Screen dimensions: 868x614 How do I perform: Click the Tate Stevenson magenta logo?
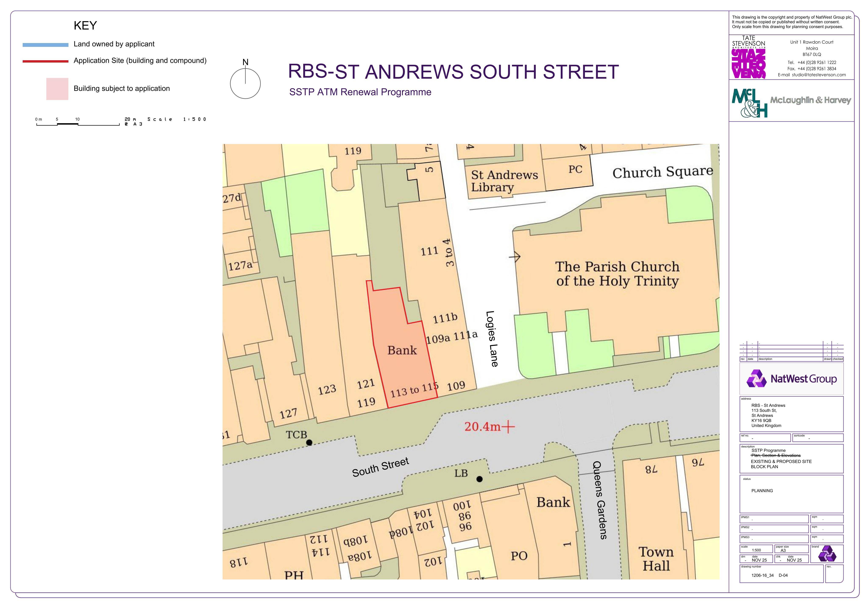(748, 64)
